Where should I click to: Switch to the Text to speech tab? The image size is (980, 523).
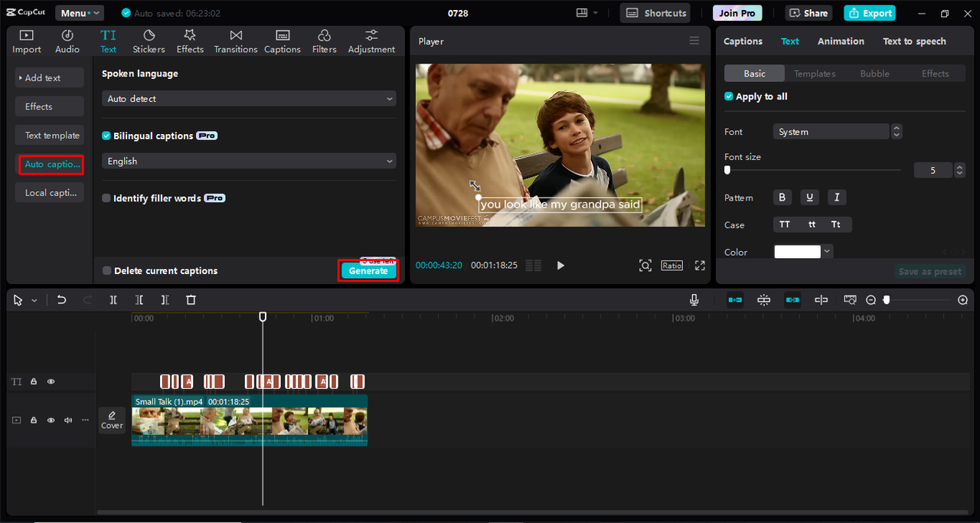(x=914, y=41)
